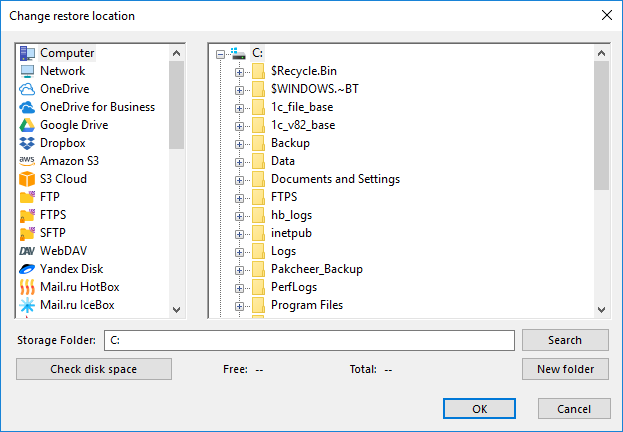
Task: Choose the WebDAV storage icon
Action: pos(27,251)
